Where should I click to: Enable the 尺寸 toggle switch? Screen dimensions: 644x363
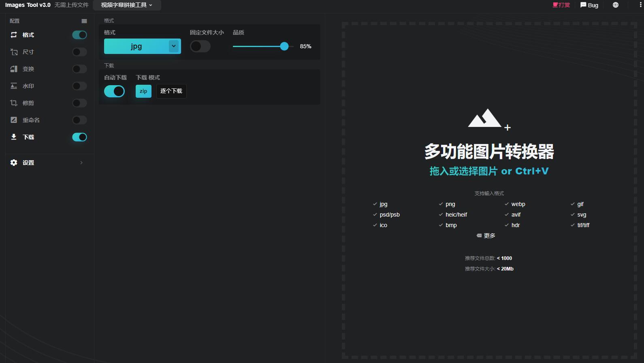pos(79,52)
